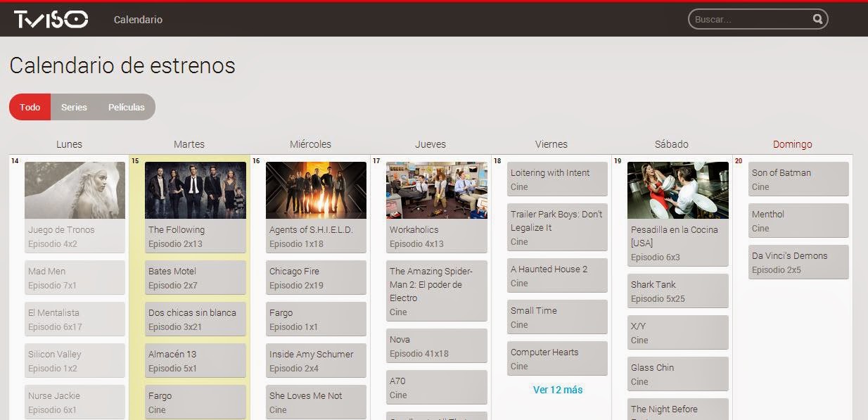Open the Menthol Cine card
Image resolution: width=868 pixels, height=420 pixels.
click(798, 221)
